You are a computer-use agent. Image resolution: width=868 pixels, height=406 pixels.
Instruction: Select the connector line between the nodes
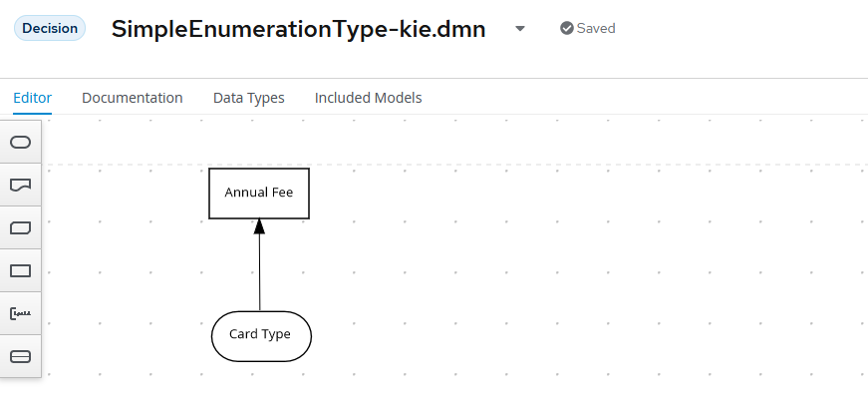click(259, 274)
